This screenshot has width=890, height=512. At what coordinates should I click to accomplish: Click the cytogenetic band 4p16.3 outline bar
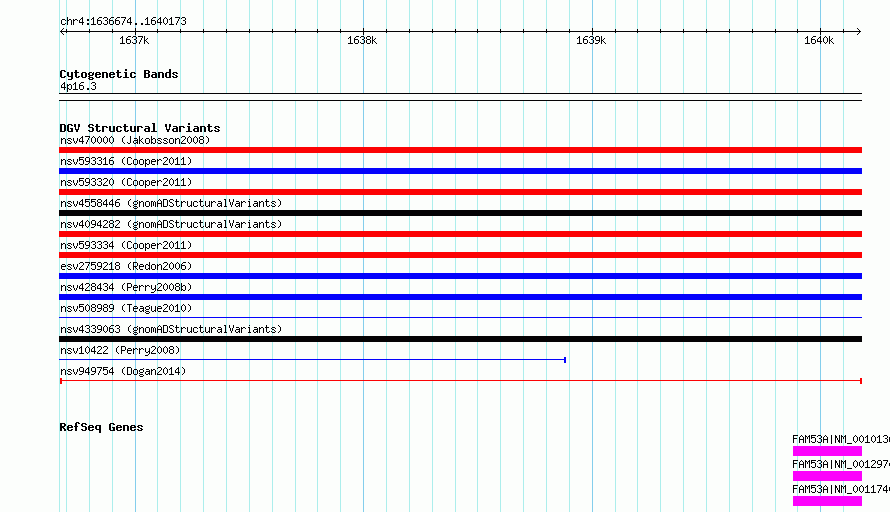coord(460,97)
